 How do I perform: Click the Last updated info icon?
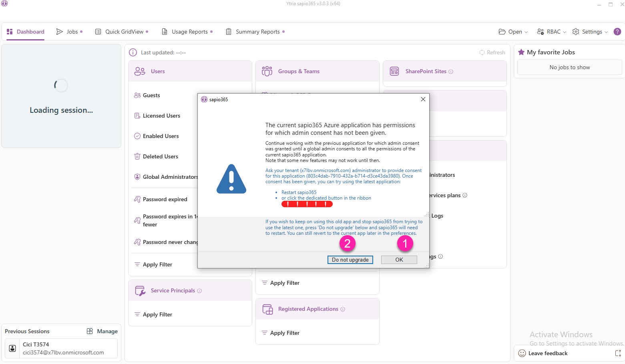click(133, 52)
